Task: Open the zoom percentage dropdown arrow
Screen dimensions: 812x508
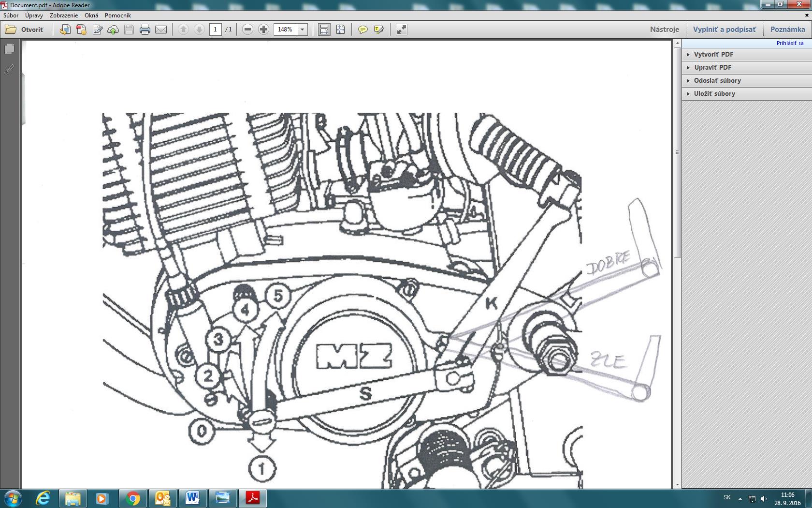Action: 302,30
